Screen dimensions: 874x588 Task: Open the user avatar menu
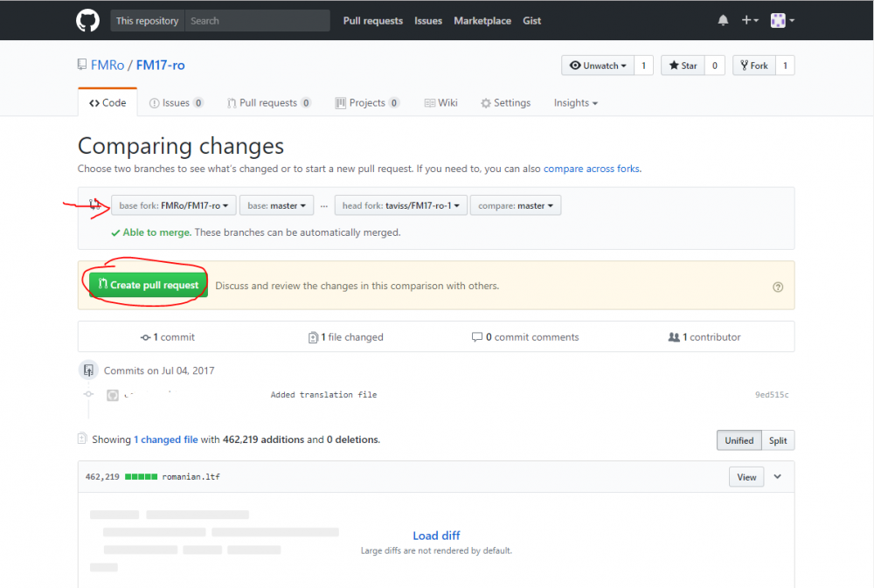(x=782, y=21)
